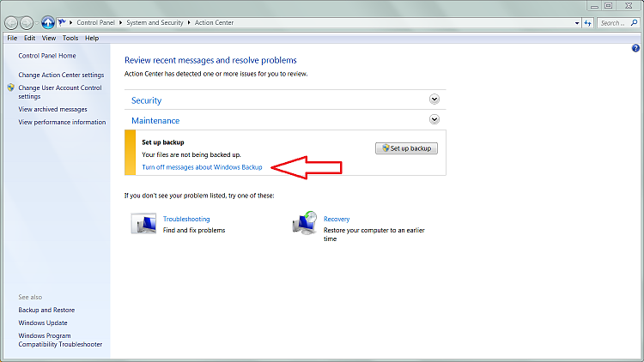This screenshot has height=362, width=644.
Task: Expand breadcrumb arrow before Control Panel
Action: click(71, 22)
